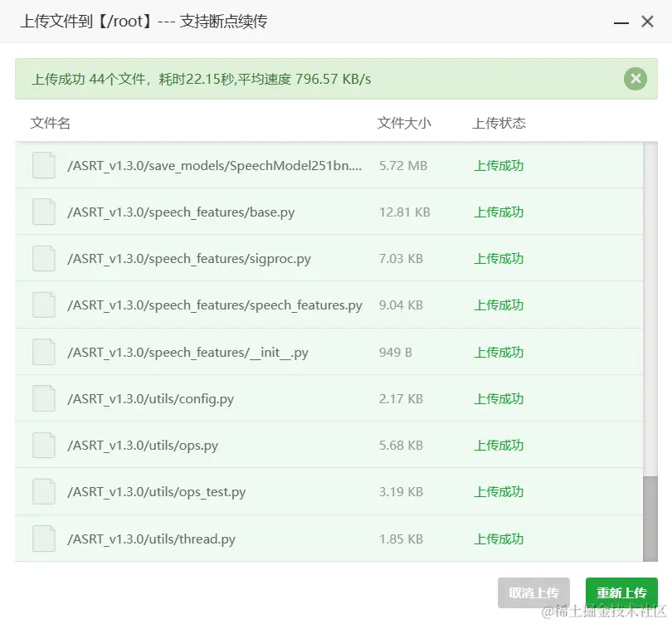
Task: Select the /ASRT_v1.3.0/speech_features/base.py file name
Action: click(x=181, y=212)
